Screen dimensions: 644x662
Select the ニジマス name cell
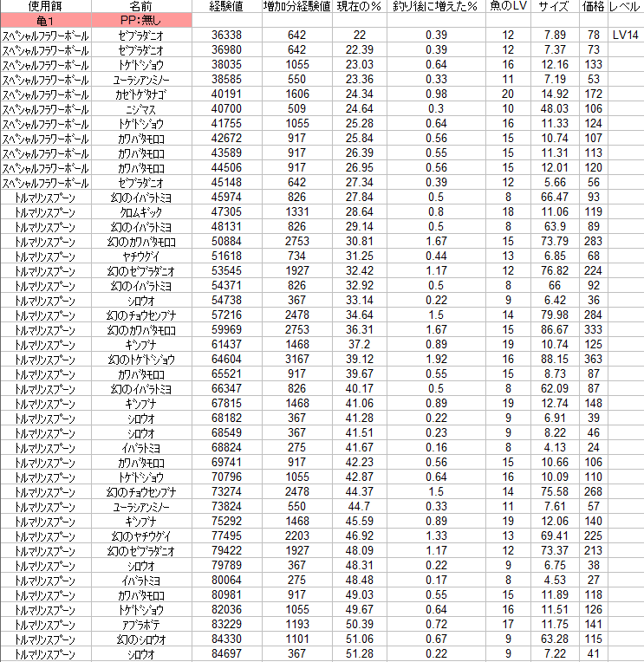click(141, 109)
